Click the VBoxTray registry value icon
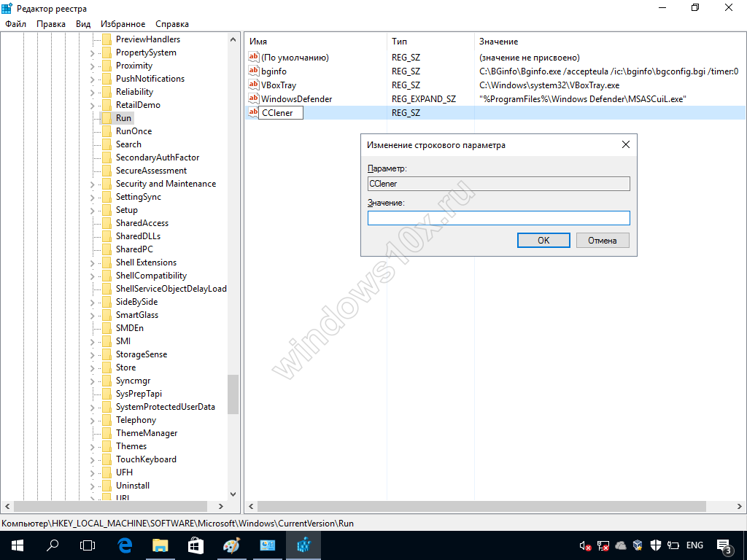 [253, 85]
